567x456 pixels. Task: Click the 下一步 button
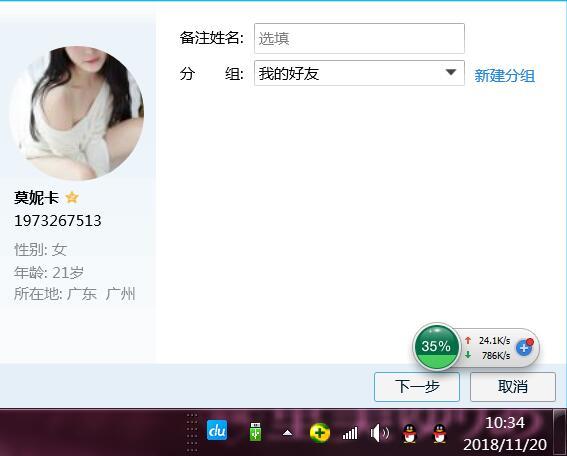(x=417, y=387)
